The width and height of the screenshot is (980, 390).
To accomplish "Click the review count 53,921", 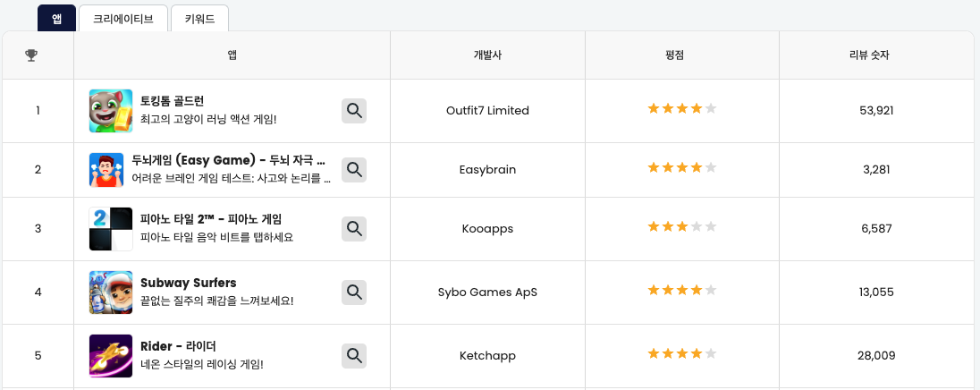I will 876,111.
